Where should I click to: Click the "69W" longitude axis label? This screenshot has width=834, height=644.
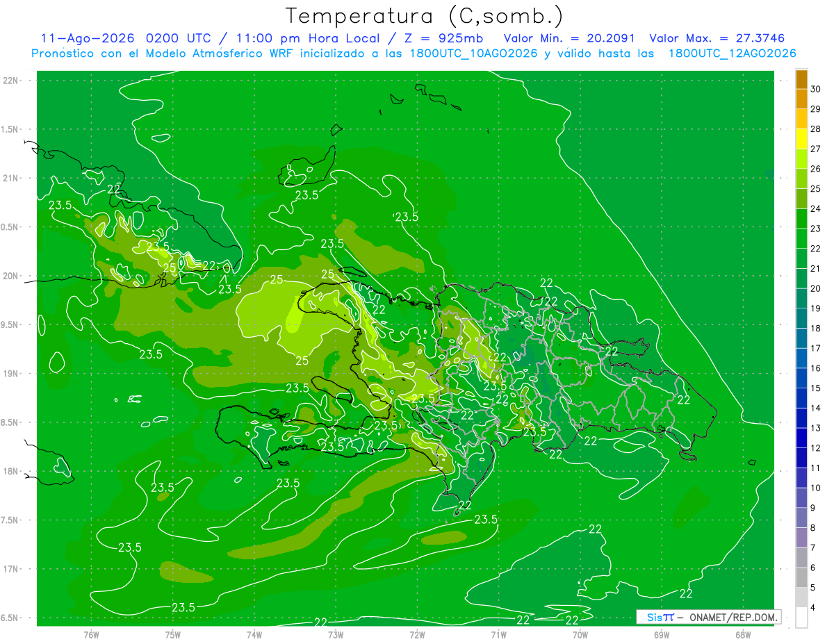(662, 635)
